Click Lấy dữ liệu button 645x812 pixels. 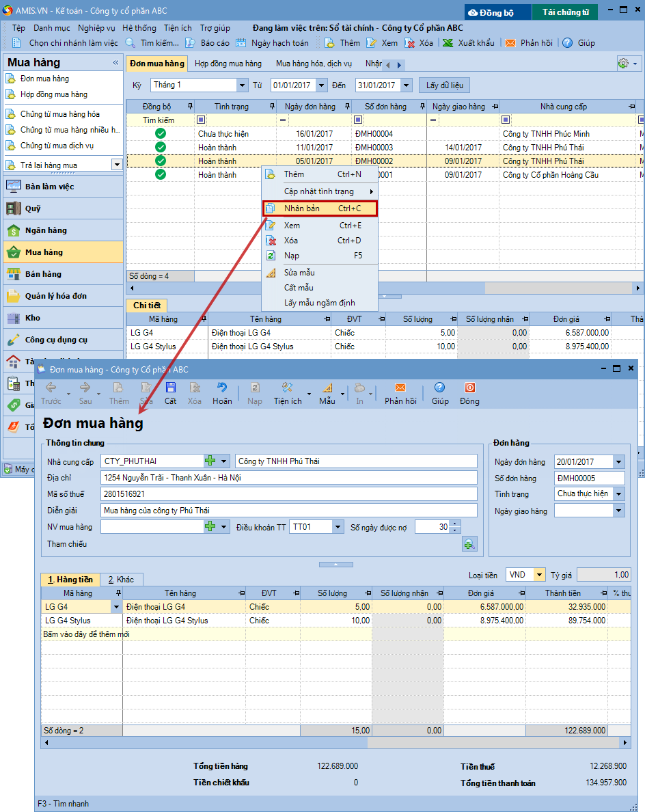(x=444, y=85)
